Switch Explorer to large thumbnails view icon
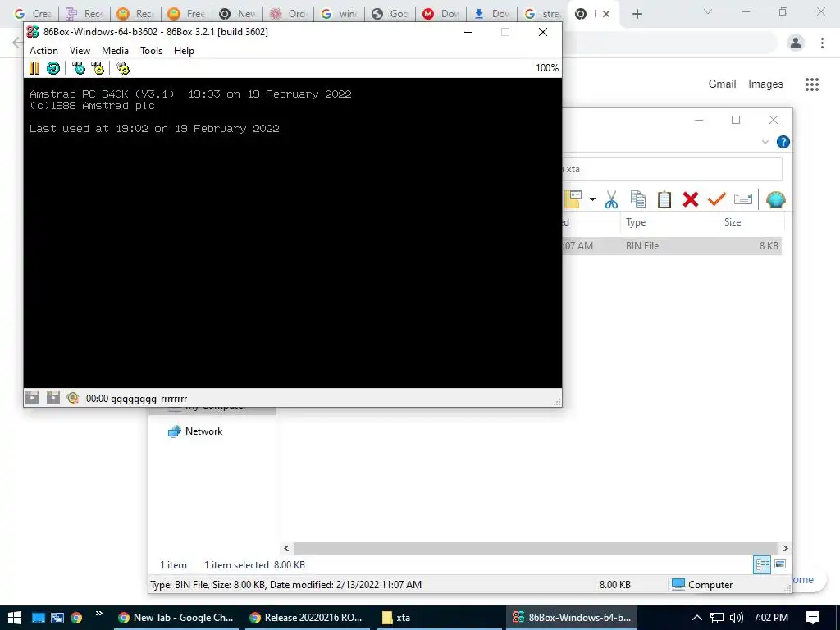The width and height of the screenshot is (840, 630). pyautogui.click(x=781, y=564)
